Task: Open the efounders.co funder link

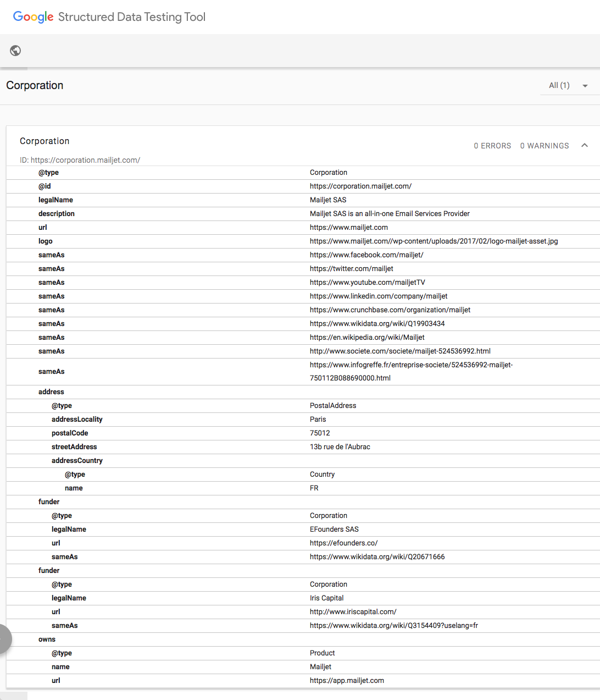Action: coord(344,543)
